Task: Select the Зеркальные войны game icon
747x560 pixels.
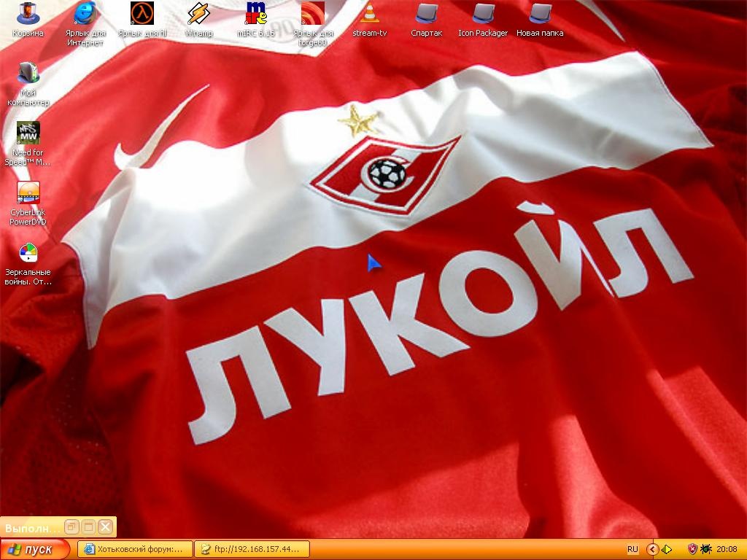Action: click(28, 253)
